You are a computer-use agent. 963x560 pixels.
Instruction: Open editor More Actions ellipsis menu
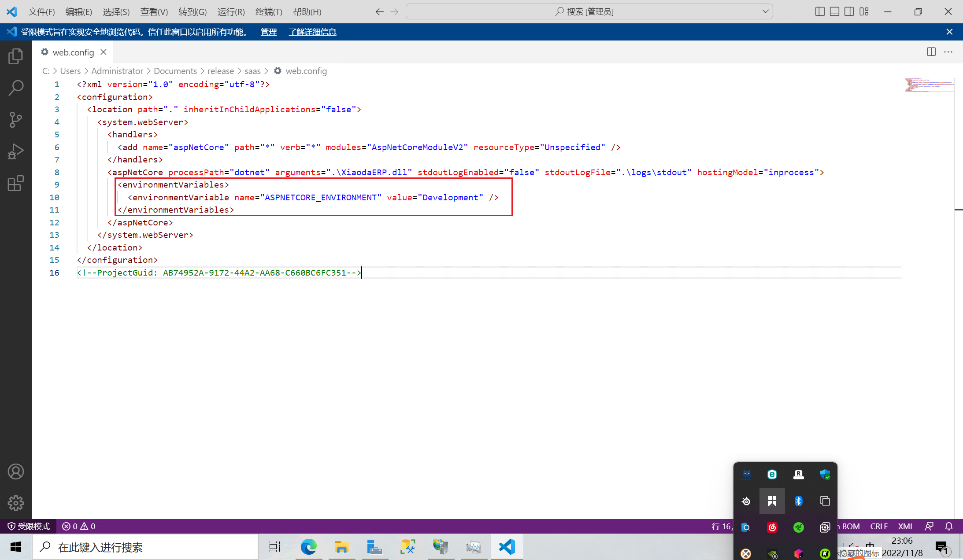[948, 52]
